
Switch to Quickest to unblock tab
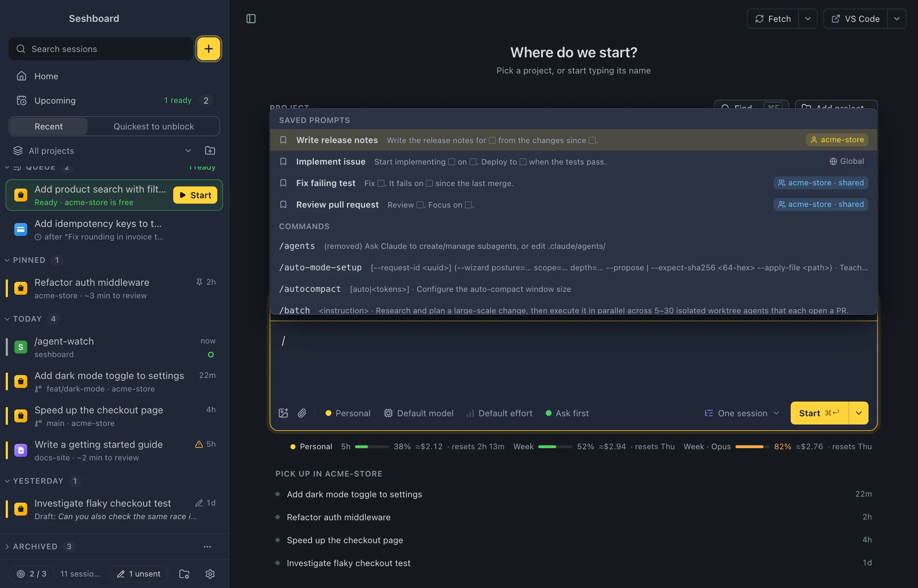point(153,126)
